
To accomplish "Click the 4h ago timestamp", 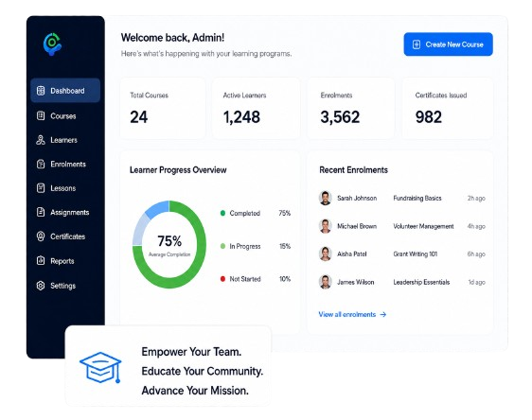I will 476,226.
